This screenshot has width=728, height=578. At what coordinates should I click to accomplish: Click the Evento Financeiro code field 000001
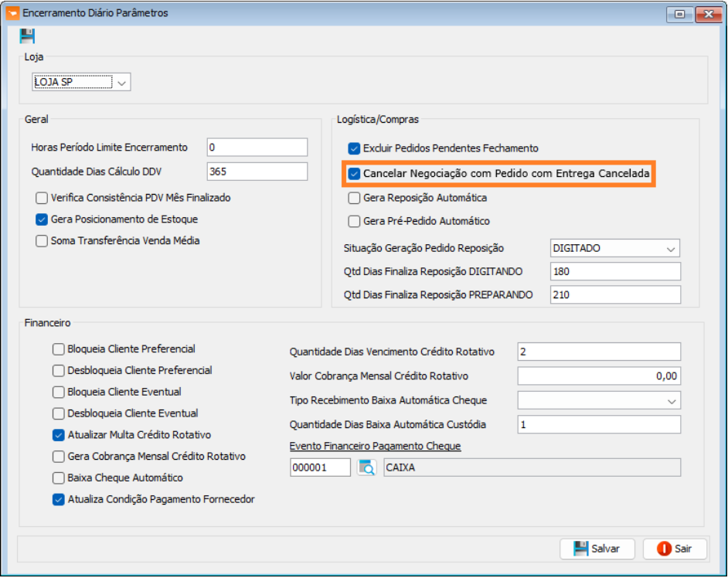coord(319,467)
